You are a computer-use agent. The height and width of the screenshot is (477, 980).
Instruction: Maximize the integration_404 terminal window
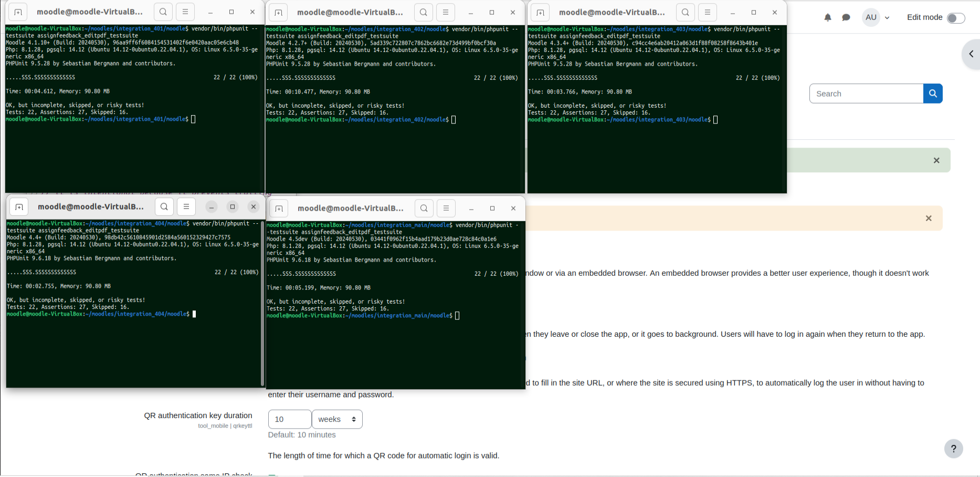pos(233,207)
